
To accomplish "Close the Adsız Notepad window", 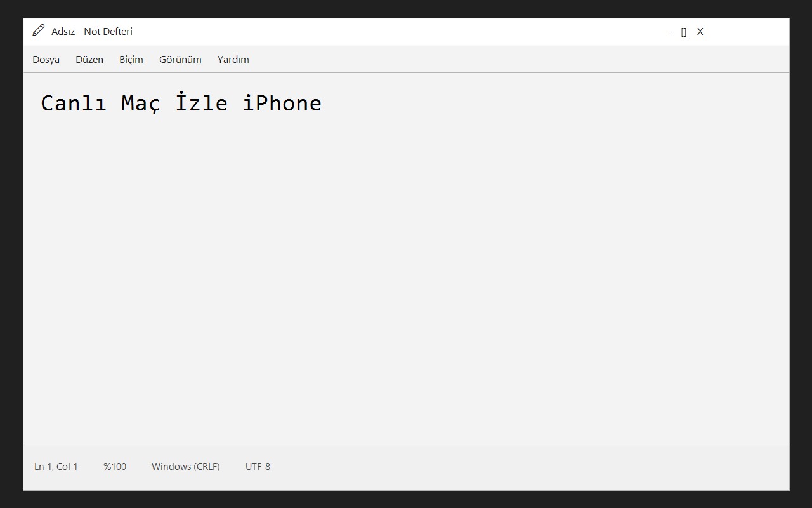I will (x=700, y=32).
